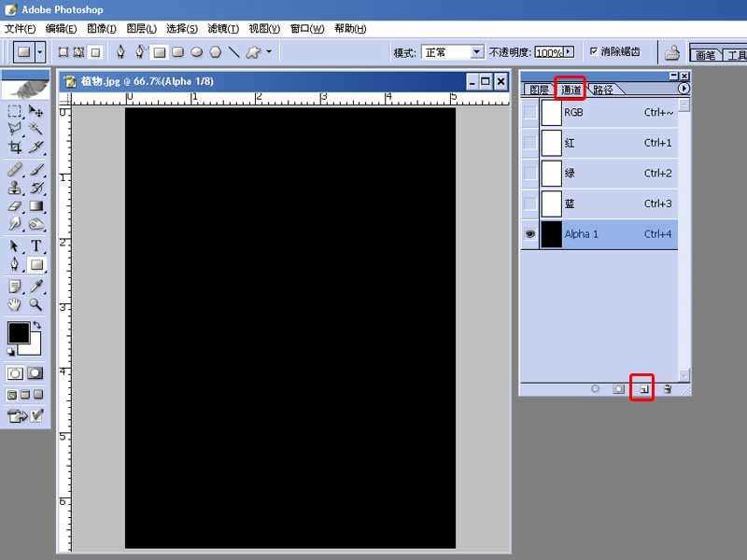Select the Move tool
The height and width of the screenshot is (560, 747).
35,111
